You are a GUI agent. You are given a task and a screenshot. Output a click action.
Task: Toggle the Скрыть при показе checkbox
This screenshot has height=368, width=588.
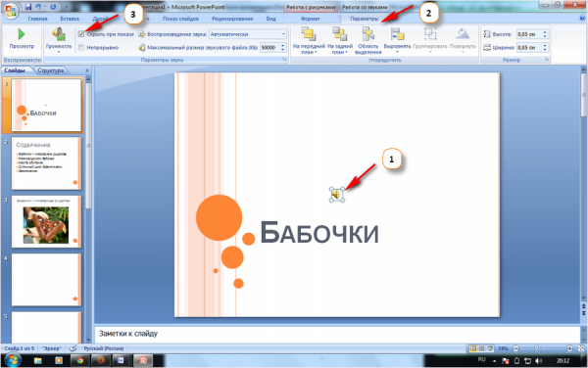(x=81, y=34)
